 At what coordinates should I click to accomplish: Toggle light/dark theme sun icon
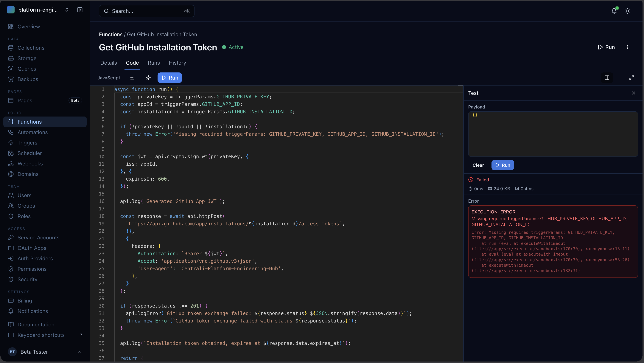[x=628, y=11]
